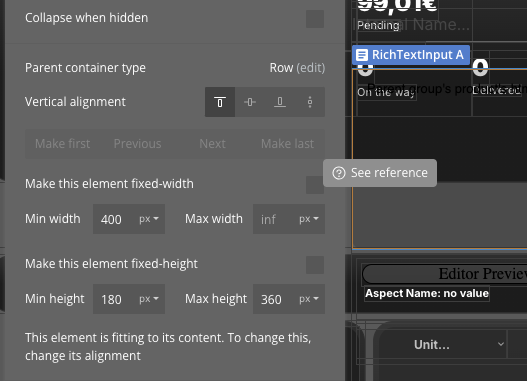This screenshot has width=527, height=381.
Task: Open Min width px unit dropdown
Action: [149, 219]
